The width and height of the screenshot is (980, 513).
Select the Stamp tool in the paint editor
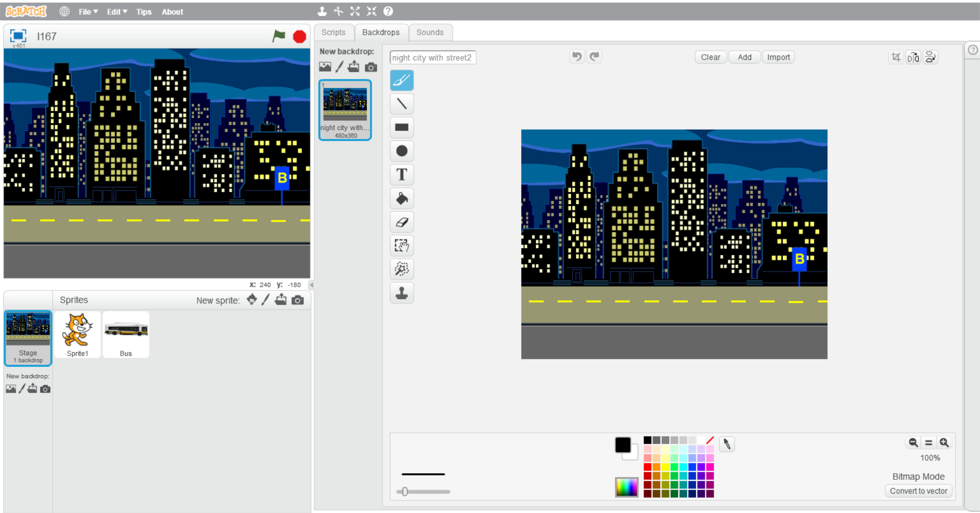click(x=402, y=292)
